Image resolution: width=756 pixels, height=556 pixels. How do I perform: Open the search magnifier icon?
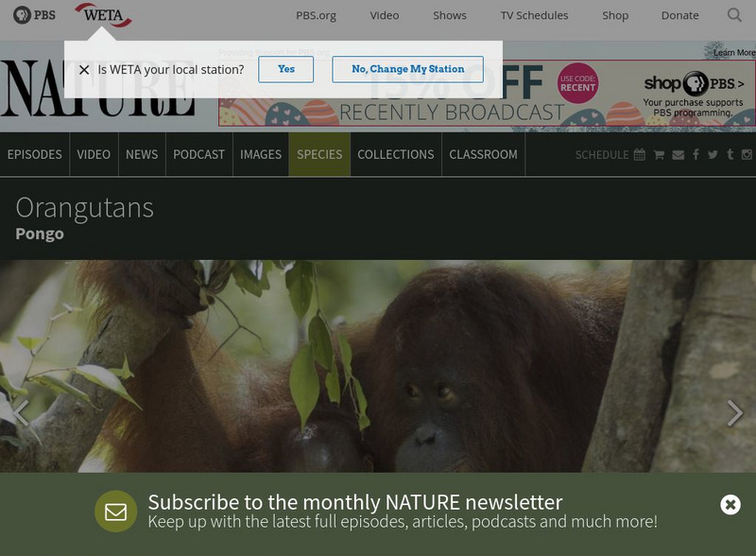coord(734,15)
